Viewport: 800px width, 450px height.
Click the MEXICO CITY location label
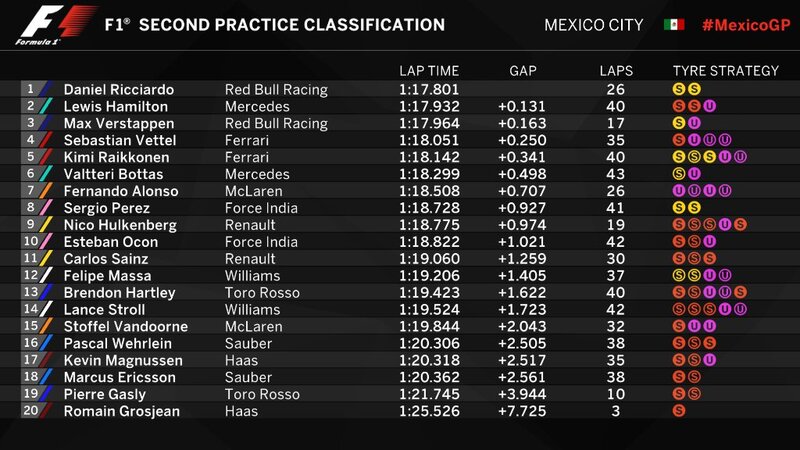coord(595,24)
